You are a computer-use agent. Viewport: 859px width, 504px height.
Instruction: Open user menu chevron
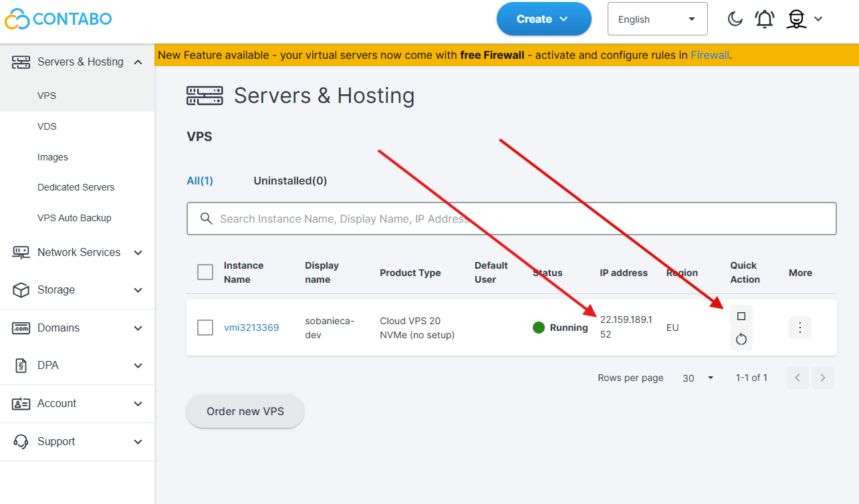point(818,19)
